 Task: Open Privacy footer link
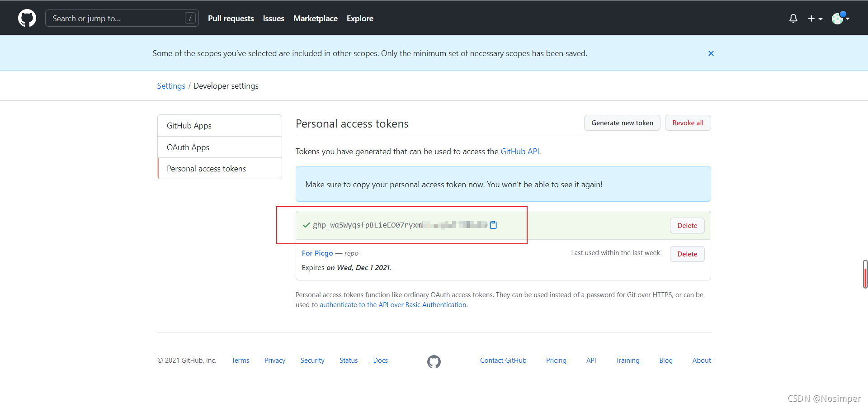coord(275,361)
